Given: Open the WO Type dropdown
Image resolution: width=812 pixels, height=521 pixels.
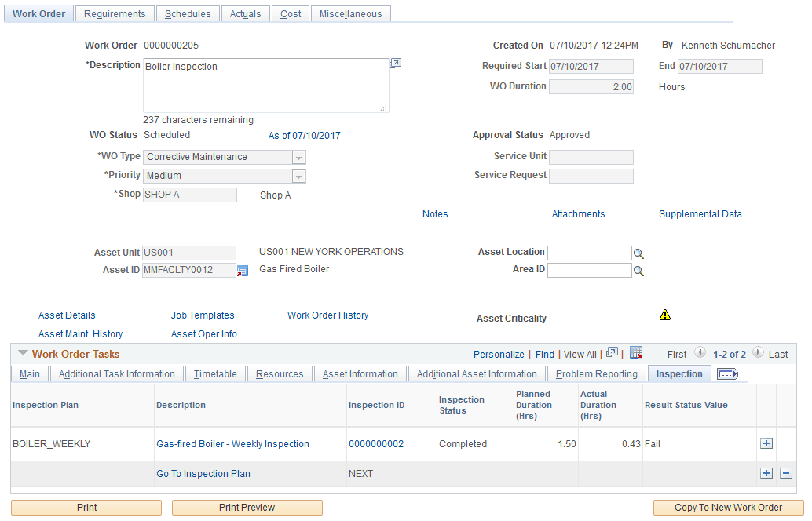Looking at the screenshot, I should [x=299, y=157].
